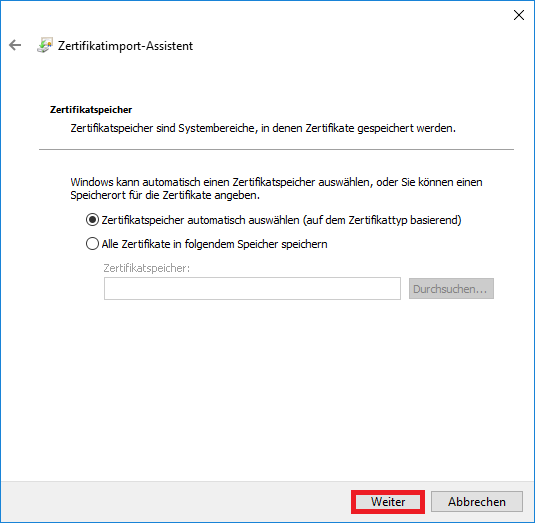Click the bold Zertifikatspeicher heading

[91, 110]
